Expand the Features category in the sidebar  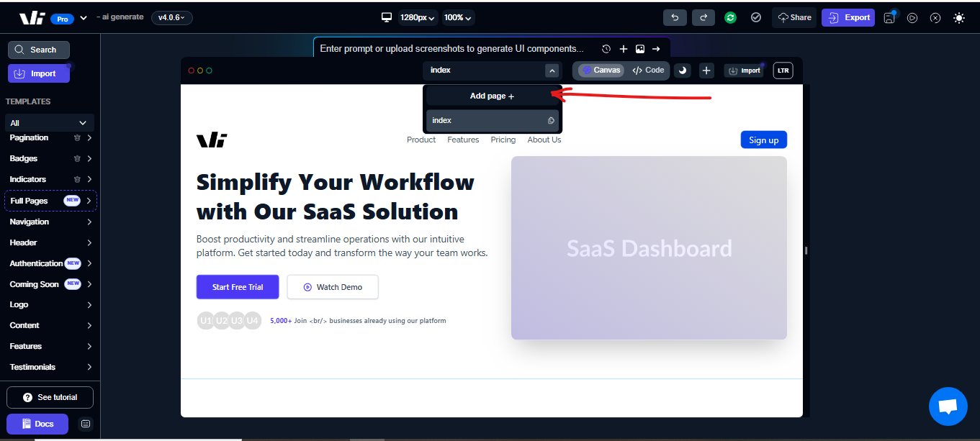click(x=50, y=346)
